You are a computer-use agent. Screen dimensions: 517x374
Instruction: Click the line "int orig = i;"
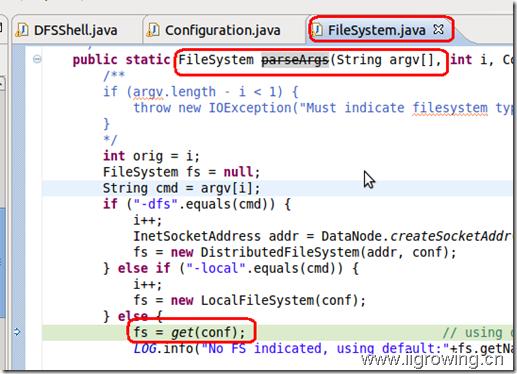click(x=151, y=156)
